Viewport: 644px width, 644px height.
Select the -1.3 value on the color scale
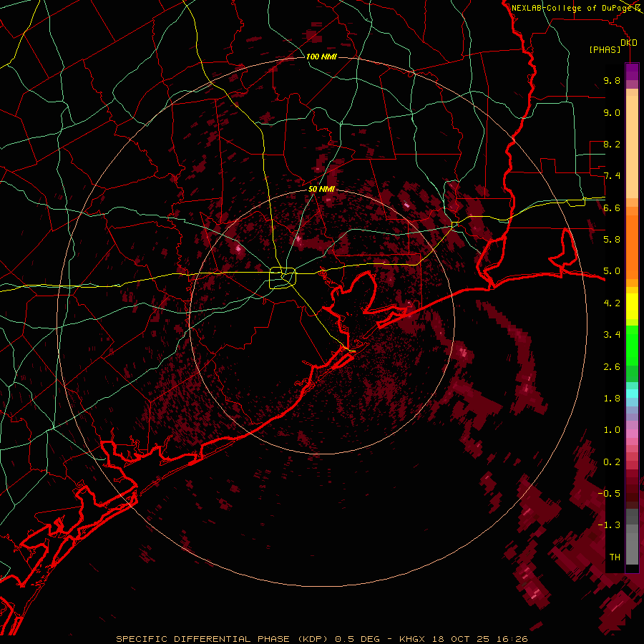609,525
